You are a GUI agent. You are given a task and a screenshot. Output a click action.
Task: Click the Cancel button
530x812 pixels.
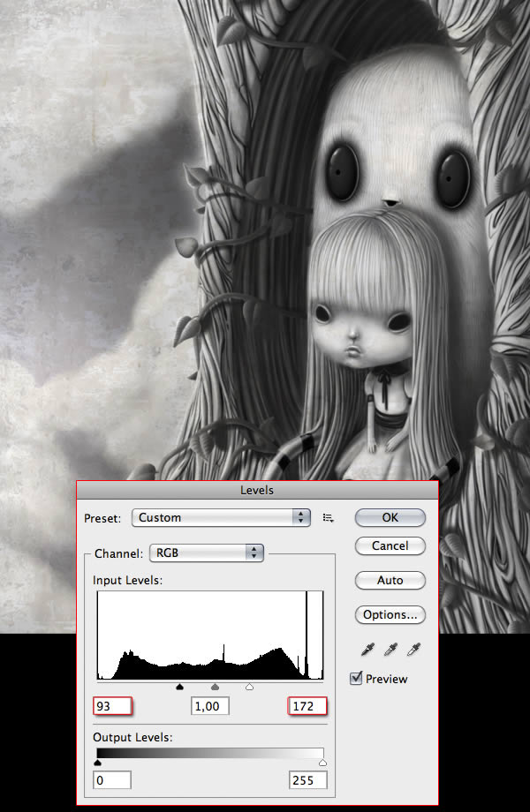click(390, 545)
